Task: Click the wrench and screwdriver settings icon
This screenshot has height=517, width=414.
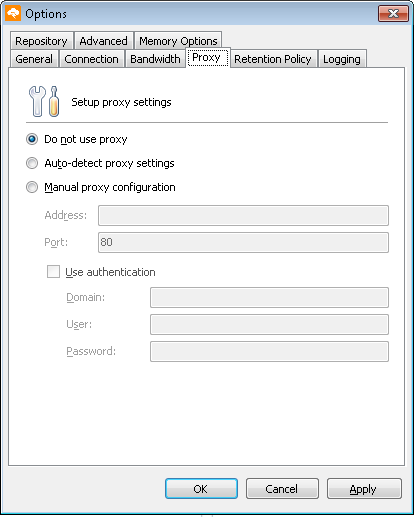Action: 44,101
